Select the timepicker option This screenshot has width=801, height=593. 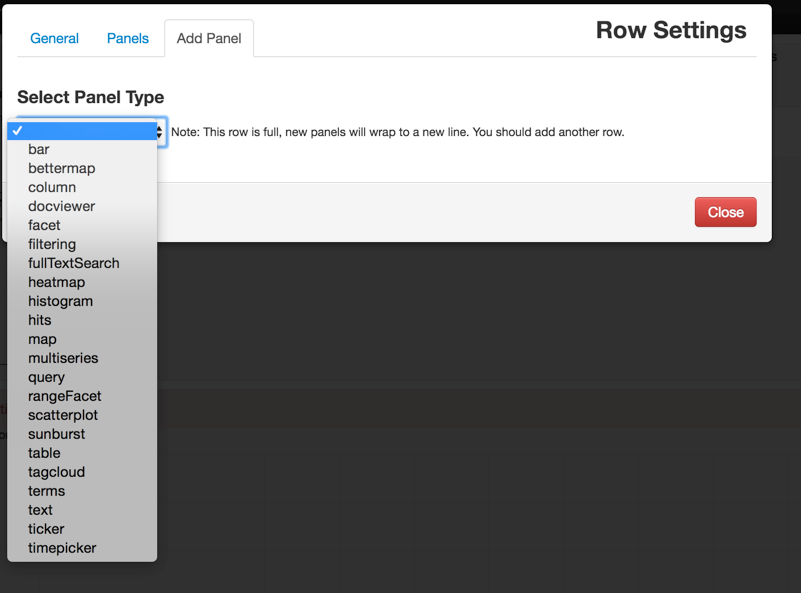click(82, 548)
